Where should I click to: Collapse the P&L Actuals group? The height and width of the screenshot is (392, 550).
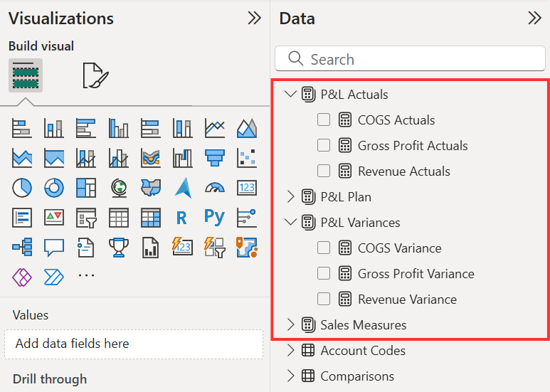tap(290, 94)
